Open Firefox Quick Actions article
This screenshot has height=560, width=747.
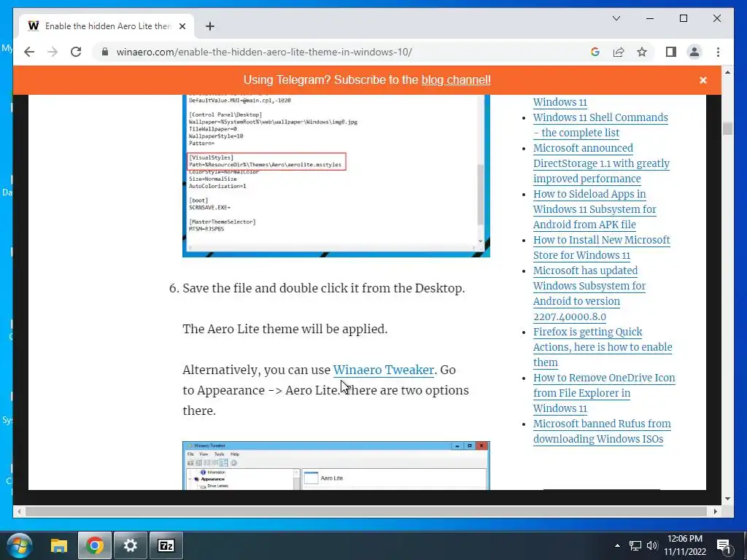(603, 347)
